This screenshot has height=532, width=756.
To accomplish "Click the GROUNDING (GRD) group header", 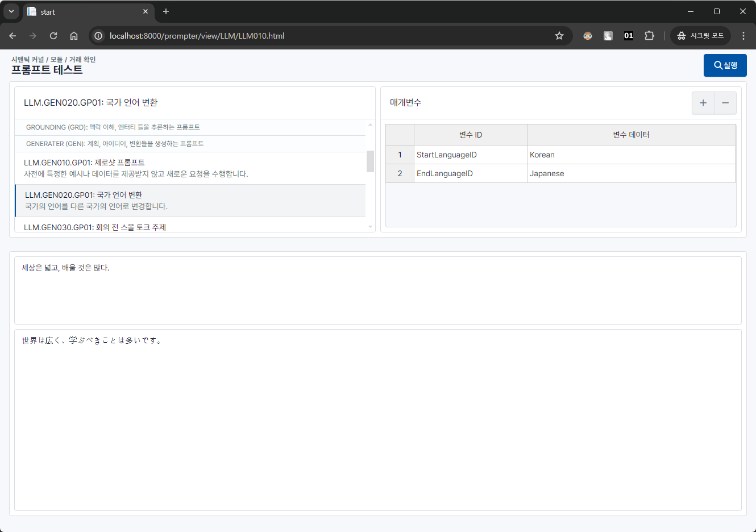I will (190, 127).
